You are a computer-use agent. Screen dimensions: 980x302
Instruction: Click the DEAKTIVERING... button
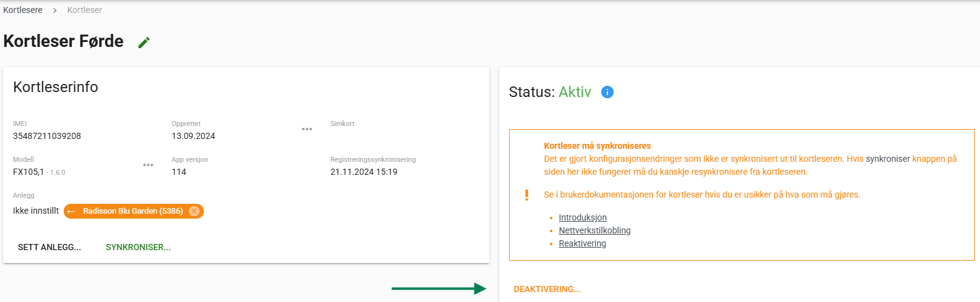pyautogui.click(x=547, y=289)
